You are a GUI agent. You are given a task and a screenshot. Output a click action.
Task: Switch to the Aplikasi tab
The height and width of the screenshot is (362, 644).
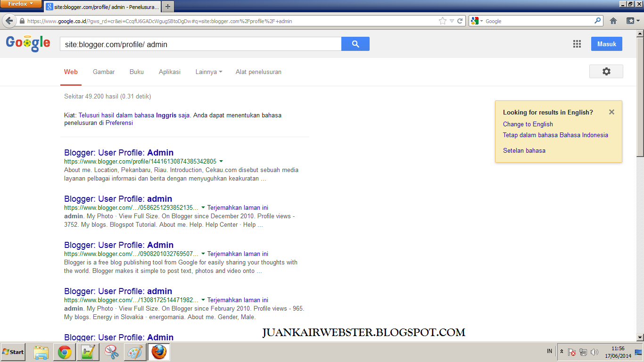pyautogui.click(x=170, y=72)
